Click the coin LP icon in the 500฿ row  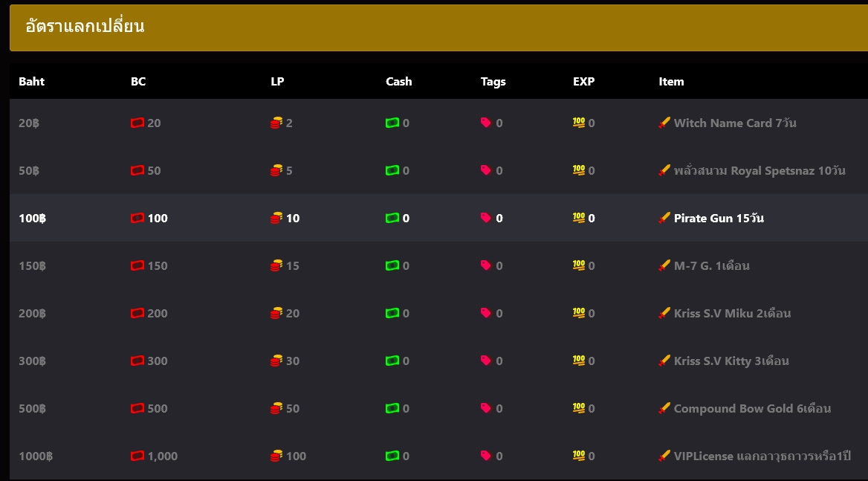(x=276, y=408)
